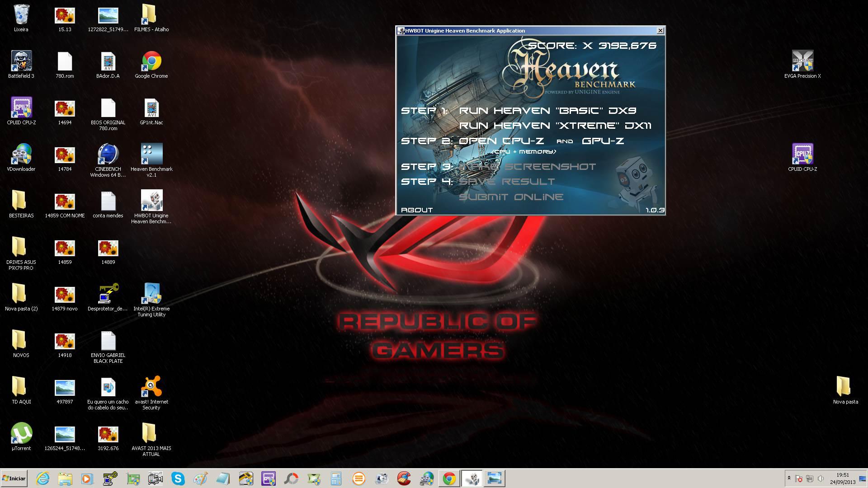Open the Iniciar start button
The width and height of the screenshot is (868, 488).
click(14, 479)
